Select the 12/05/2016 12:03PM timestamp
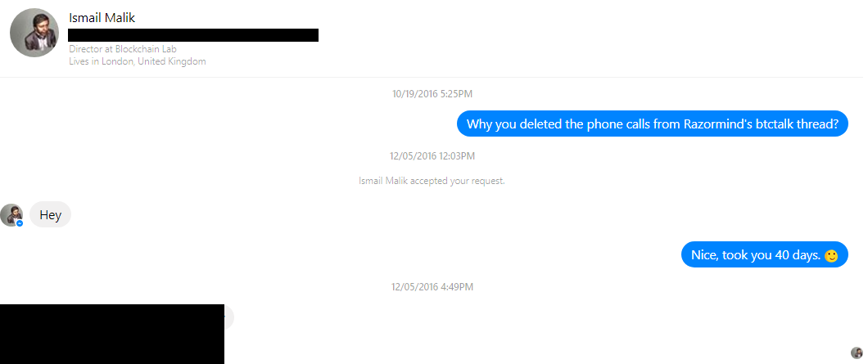868x364 pixels. tap(432, 156)
